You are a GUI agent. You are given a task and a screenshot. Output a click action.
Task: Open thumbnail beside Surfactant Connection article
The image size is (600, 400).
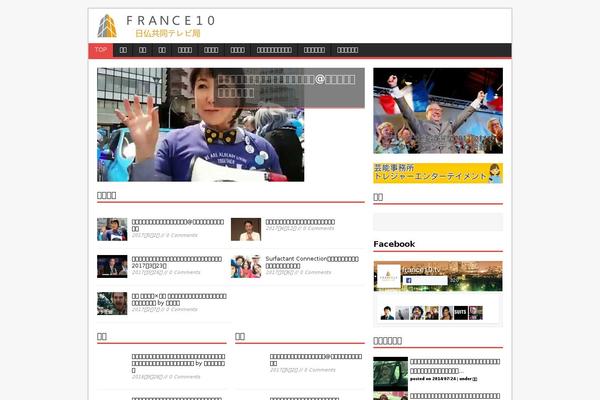(x=246, y=266)
